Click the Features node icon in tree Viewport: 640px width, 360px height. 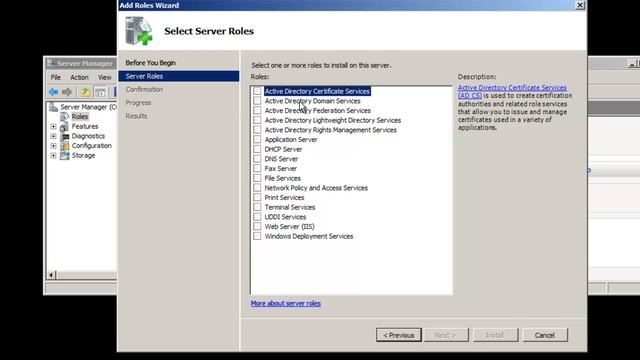(x=64, y=127)
